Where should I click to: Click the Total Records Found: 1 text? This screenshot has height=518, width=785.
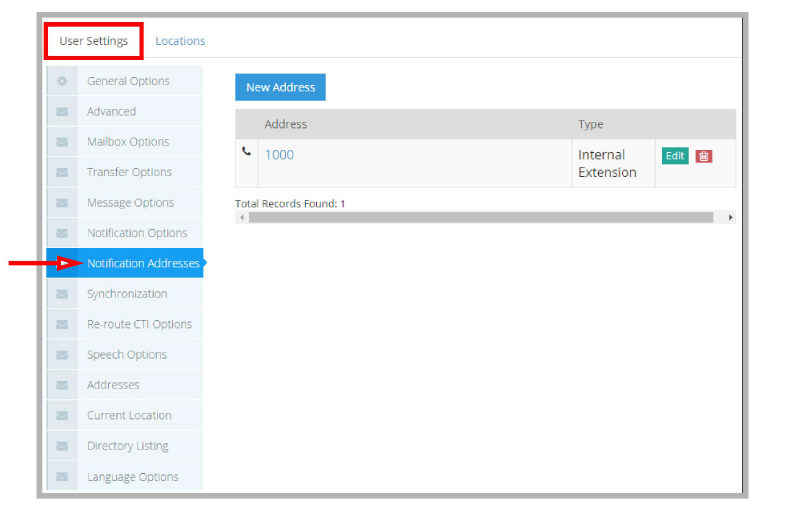point(290,204)
